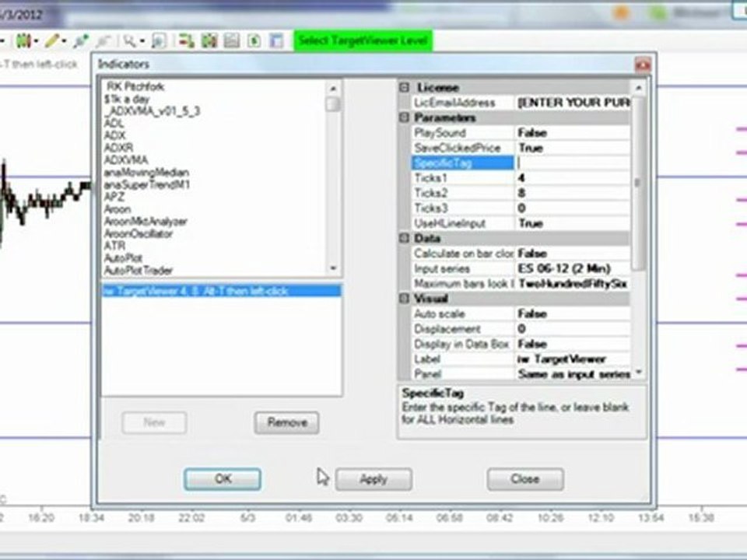Click the magnifier zoom icon in toolbar
The width and height of the screenshot is (747, 560).
[129, 41]
